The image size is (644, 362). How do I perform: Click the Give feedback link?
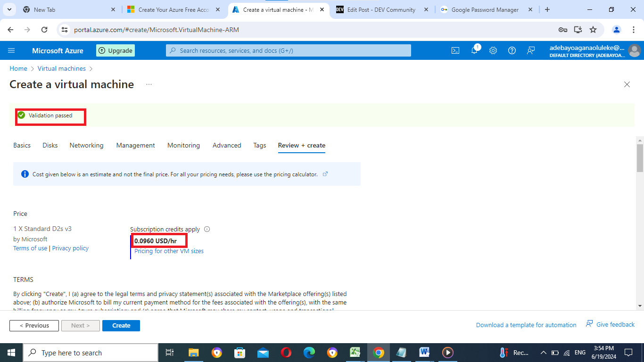[610, 324]
